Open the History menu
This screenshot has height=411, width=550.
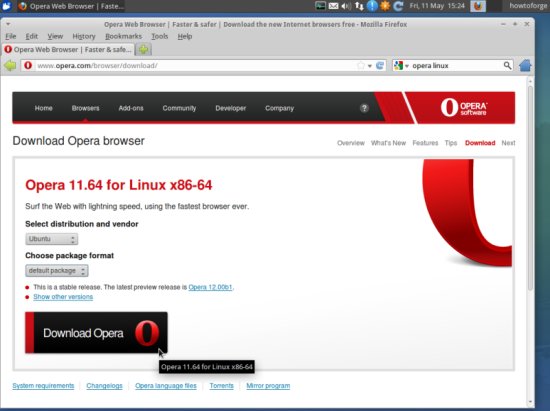pos(84,36)
